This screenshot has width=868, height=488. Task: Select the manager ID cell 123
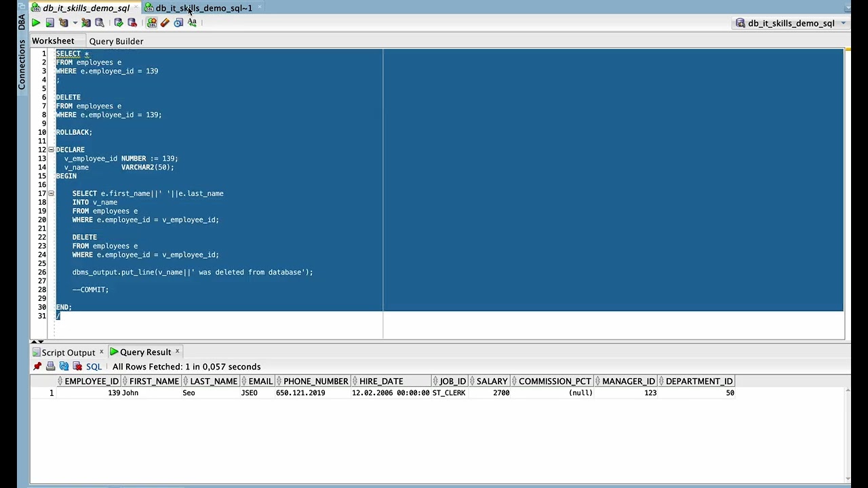626,393
